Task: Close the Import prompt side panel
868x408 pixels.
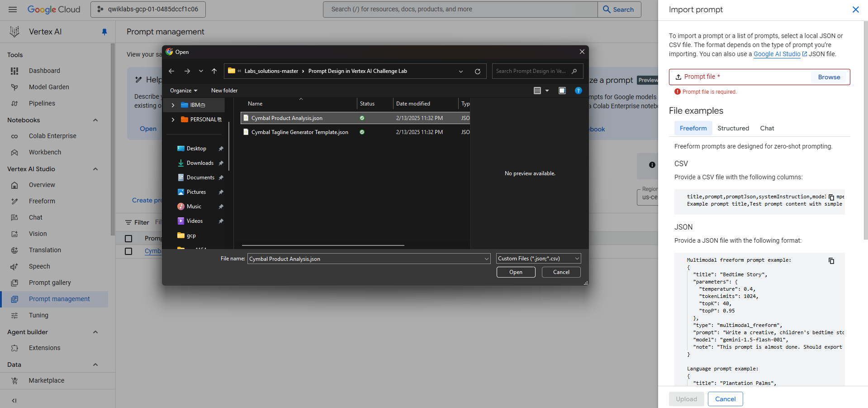Action: click(855, 10)
